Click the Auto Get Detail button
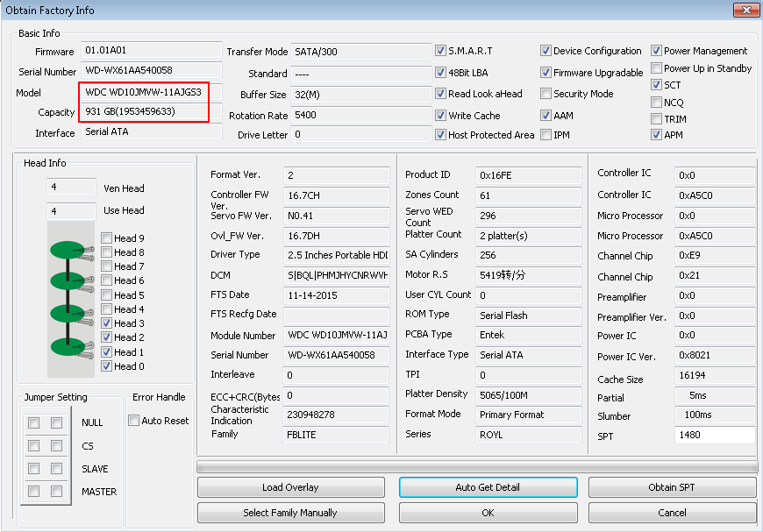This screenshot has width=763, height=532. pos(488,487)
